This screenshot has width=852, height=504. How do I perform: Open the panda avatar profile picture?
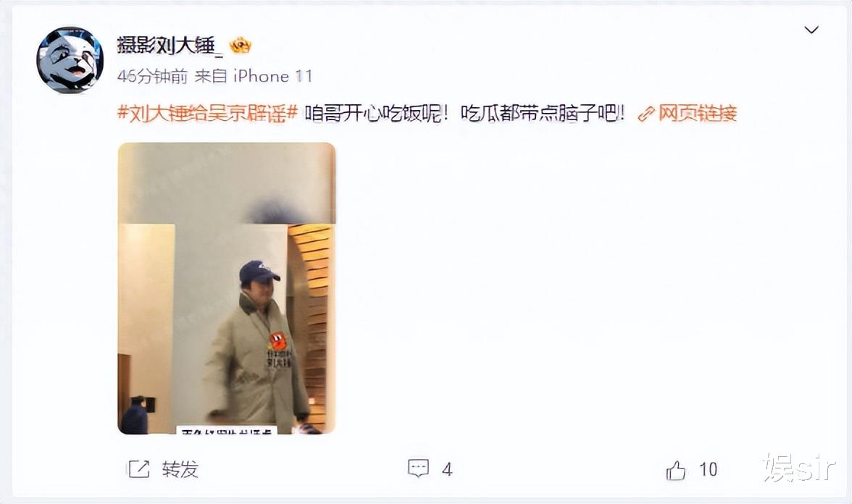click(70, 59)
